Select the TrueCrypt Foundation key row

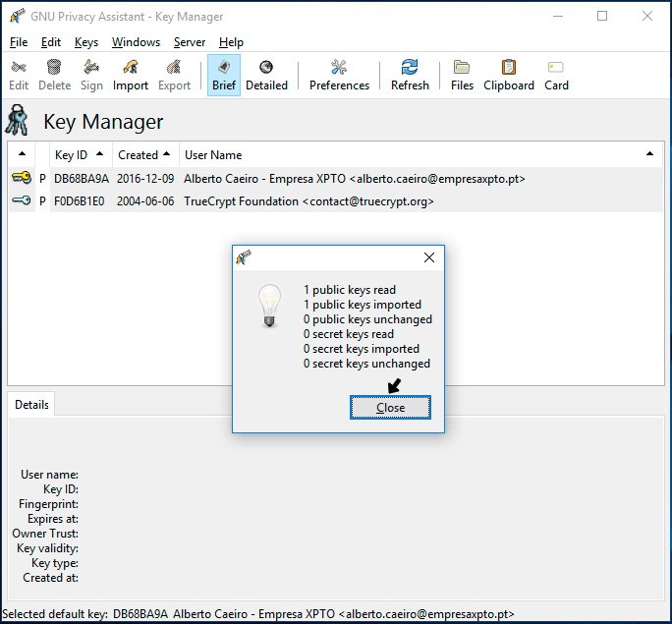click(x=336, y=201)
